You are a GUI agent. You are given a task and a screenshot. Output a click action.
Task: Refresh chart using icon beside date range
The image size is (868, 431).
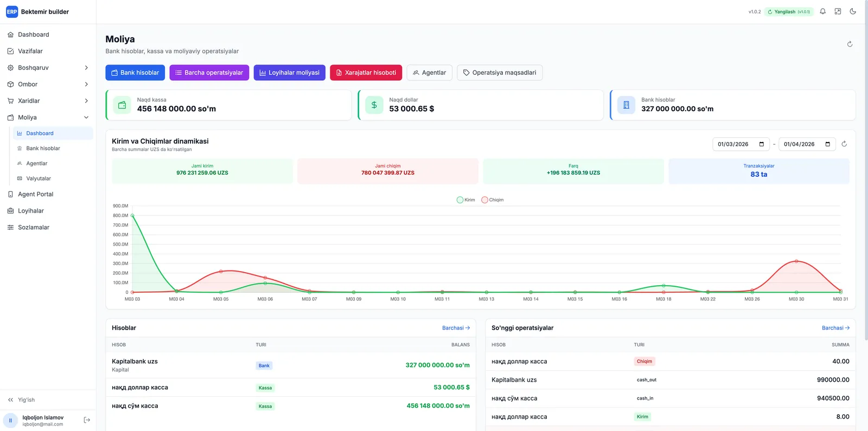click(844, 144)
